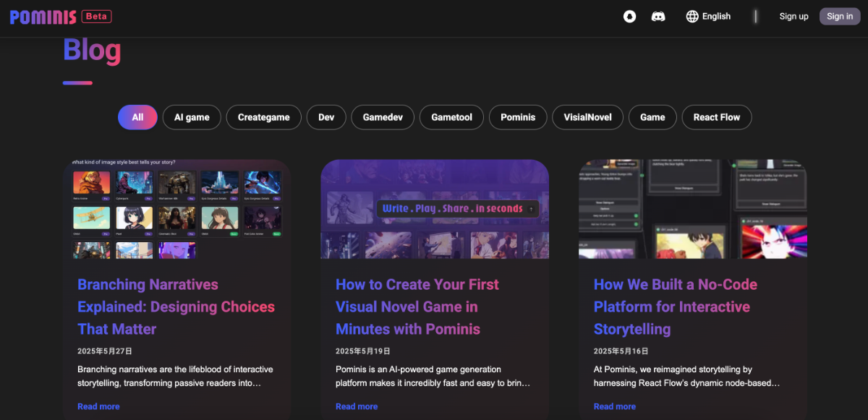Filter posts by Gametool tag
The width and height of the screenshot is (868, 420).
(452, 117)
